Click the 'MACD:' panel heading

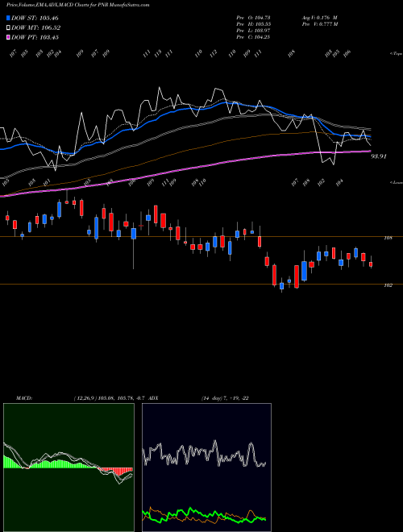(24, 398)
